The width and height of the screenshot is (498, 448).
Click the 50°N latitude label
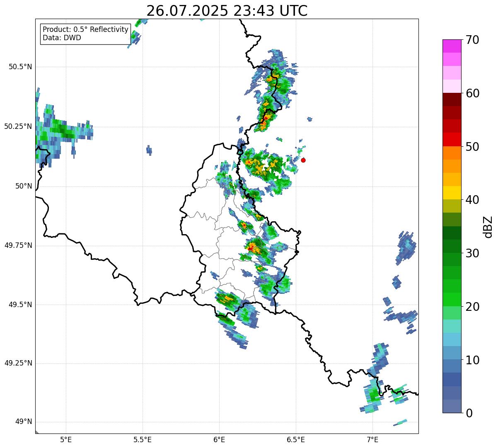tap(24, 186)
